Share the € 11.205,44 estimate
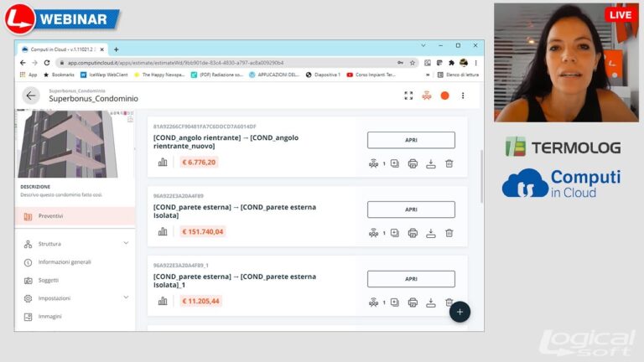644x362 pixels. tap(373, 303)
